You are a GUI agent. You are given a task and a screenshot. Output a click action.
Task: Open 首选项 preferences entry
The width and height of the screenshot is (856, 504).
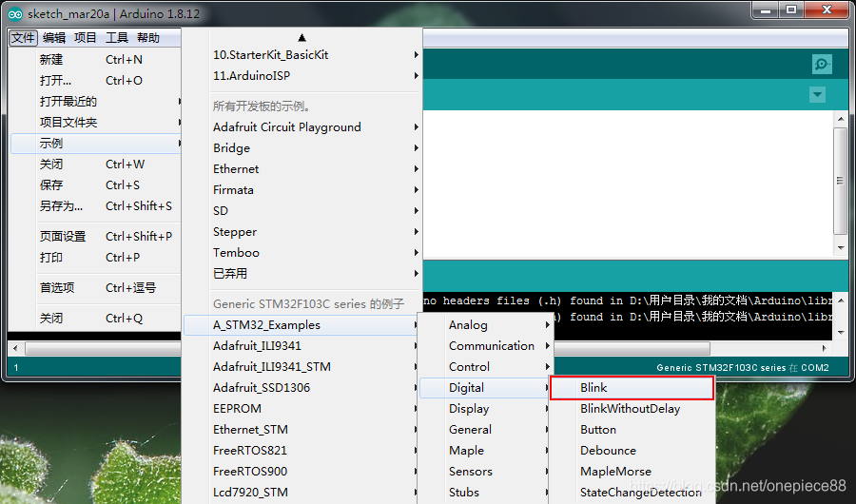pos(95,288)
